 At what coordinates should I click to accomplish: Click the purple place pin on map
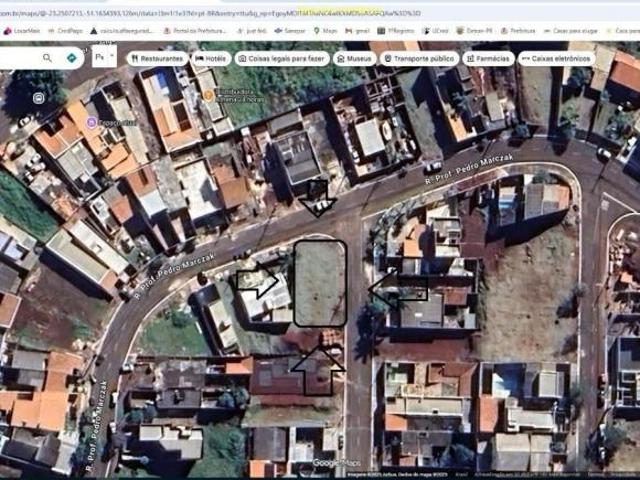[x=92, y=122]
